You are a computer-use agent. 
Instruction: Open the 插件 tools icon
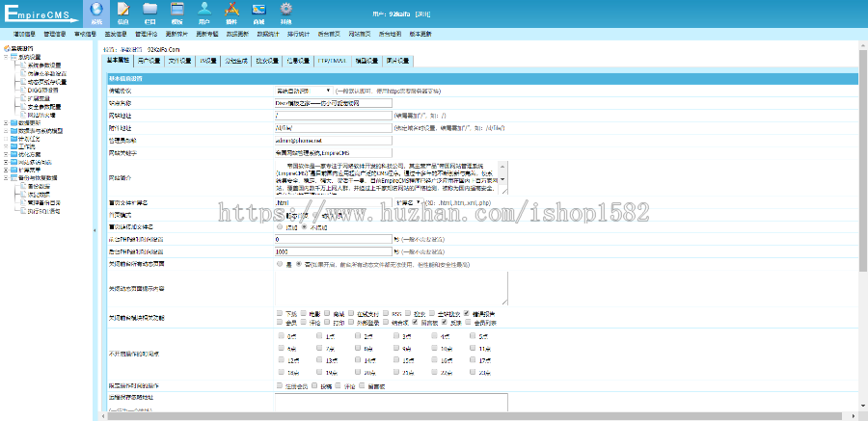(x=231, y=9)
